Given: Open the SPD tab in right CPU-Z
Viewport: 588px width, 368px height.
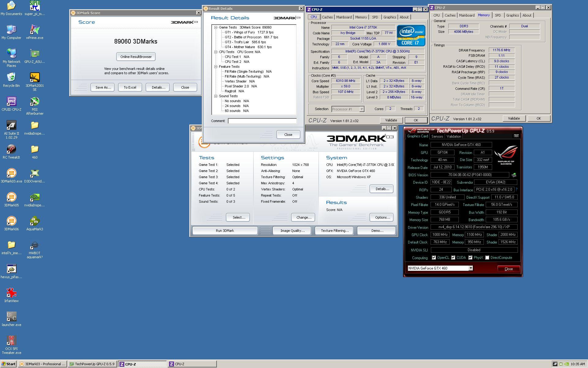Looking at the screenshot, I should (x=498, y=15).
